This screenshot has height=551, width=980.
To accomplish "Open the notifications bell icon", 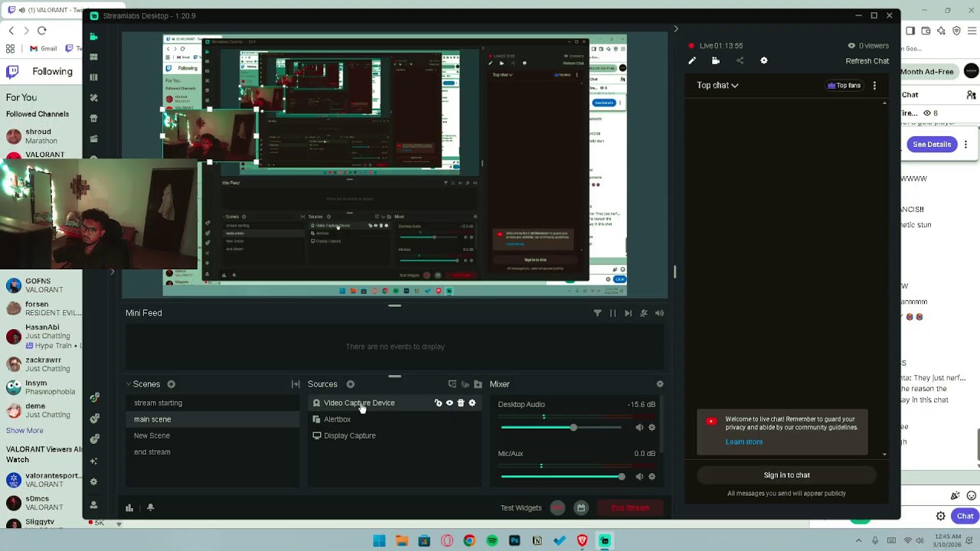I will (150, 507).
